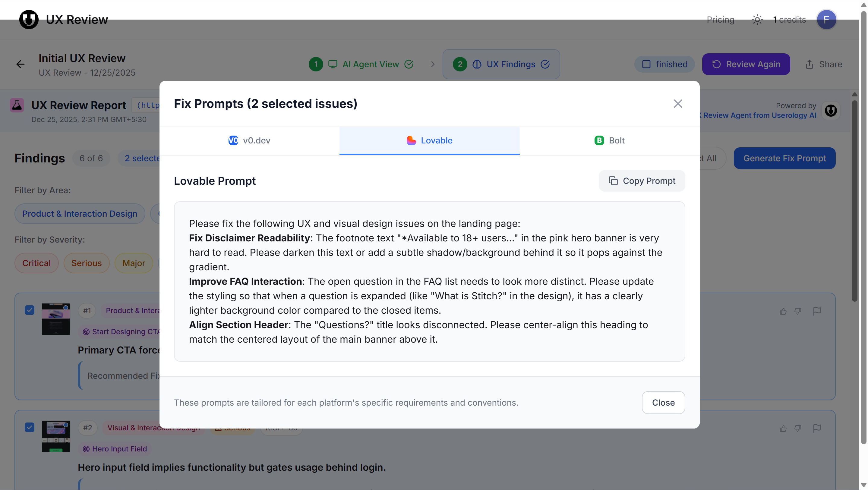Screen dimensions: 868x490
Task: Toggle the finished status checkbox
Action: pyautogui.click(x=646, y=64)
